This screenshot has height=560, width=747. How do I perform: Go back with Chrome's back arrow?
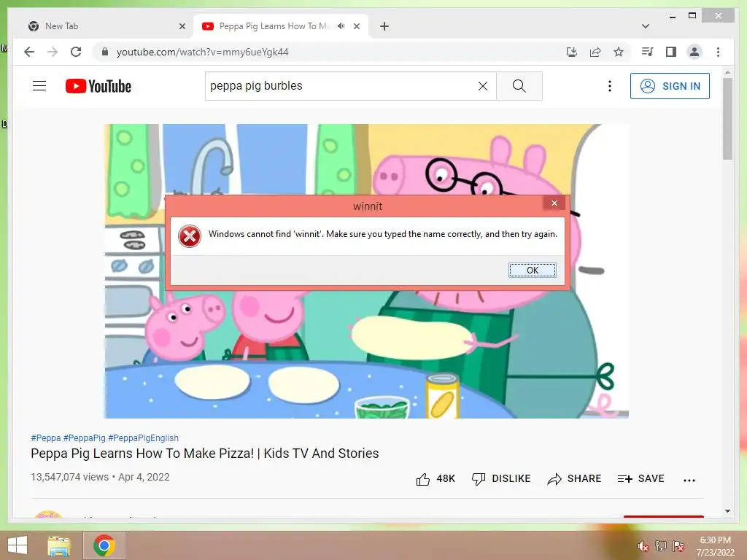[29, 52]
